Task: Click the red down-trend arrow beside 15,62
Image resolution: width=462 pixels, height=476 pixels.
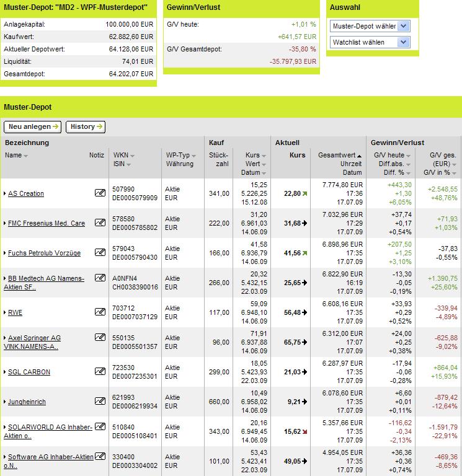Action: [x=304, y=431]
